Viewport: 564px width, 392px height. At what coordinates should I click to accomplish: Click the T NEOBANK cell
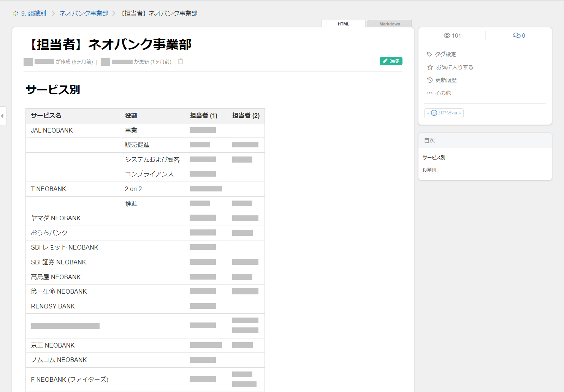73,189
